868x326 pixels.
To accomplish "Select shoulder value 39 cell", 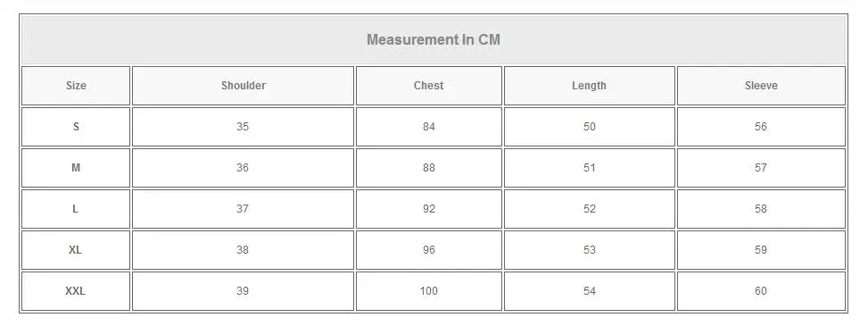I will (243, 291).
